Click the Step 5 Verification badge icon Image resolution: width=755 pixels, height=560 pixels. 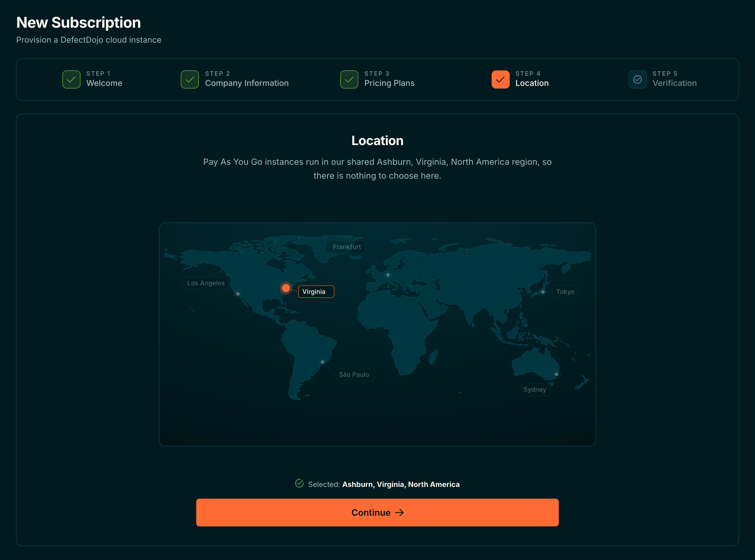[x=637, y=79]
